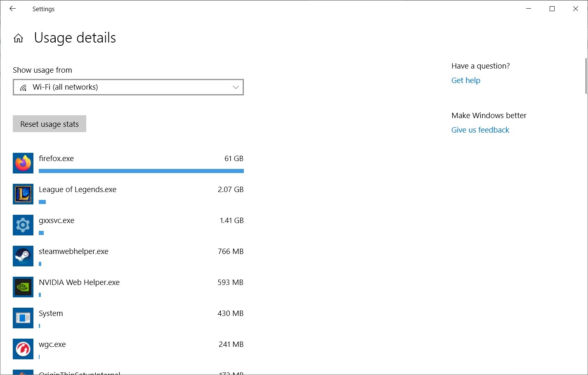Click the vertical scrollbar thumb
The image size is (588, 375).
click(x=586, y=76)
